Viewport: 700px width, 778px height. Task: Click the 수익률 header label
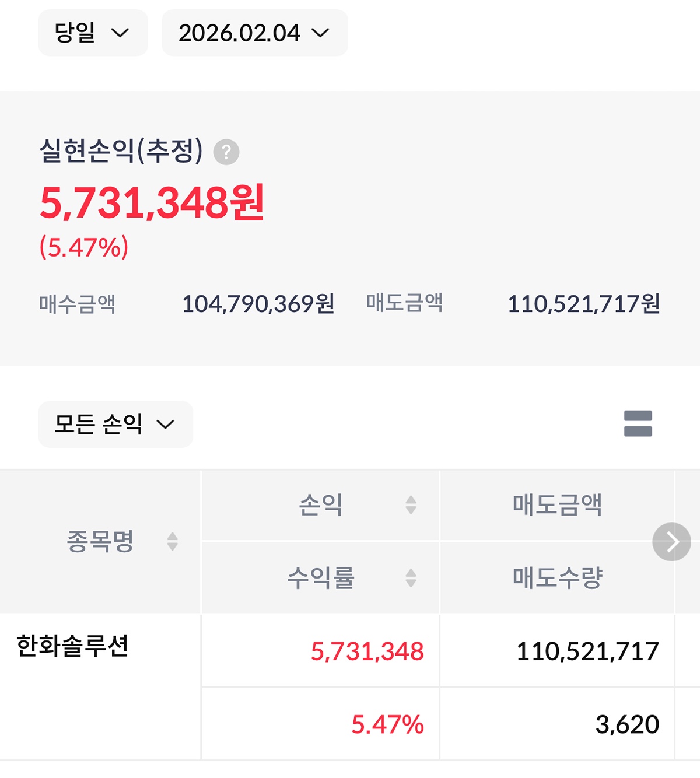pyautogui.click(x=320, y=578)
